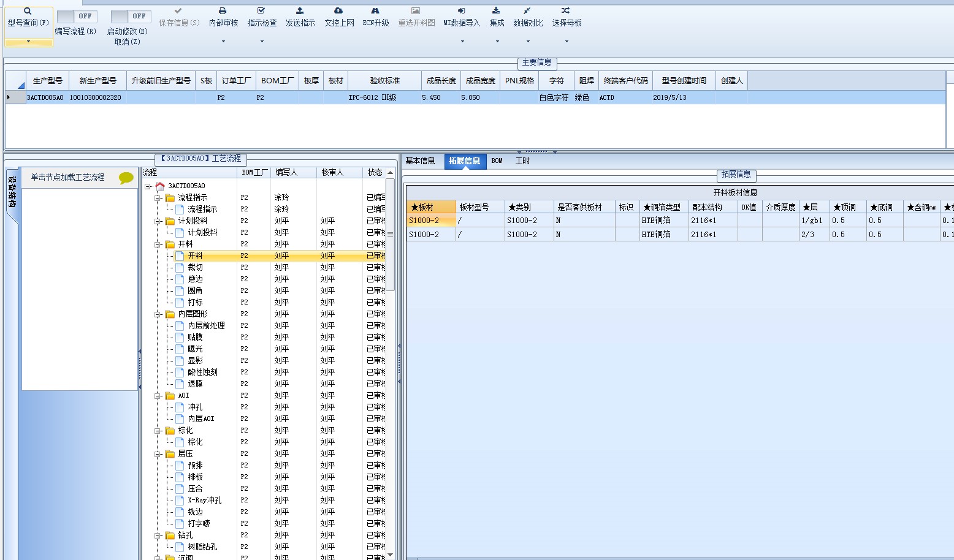This screenshot has width=954, height=560.
Task: Click the 状态 column header in tree
Action: (375, 173)
